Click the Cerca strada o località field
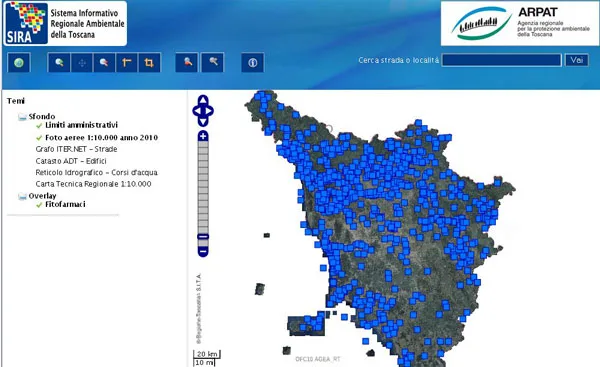The height and width of the screenshot is (367, 600). coord(502,60)
